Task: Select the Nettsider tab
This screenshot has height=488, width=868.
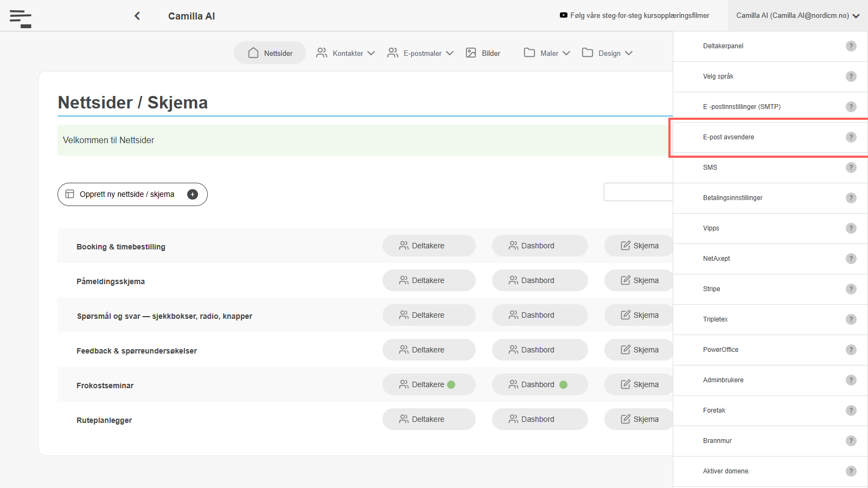Action: (x=270, y=53)
